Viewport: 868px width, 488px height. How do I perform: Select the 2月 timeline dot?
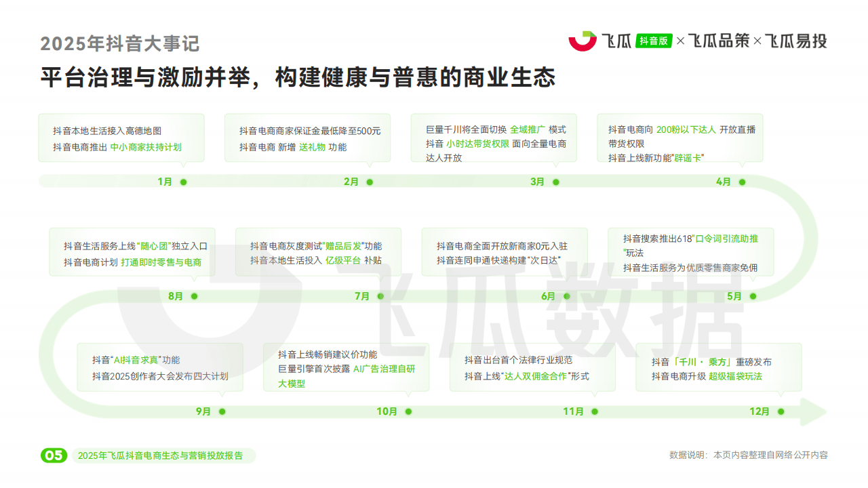(x=370, y=182)
